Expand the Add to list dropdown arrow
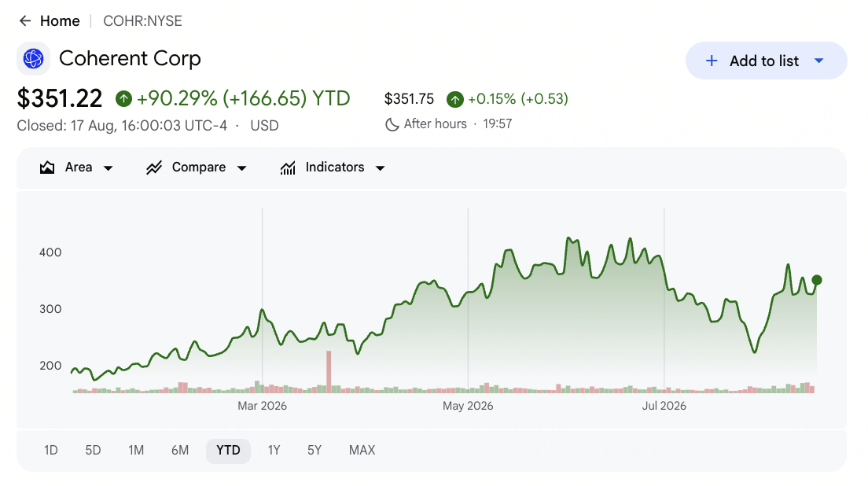 click(819, 61)
